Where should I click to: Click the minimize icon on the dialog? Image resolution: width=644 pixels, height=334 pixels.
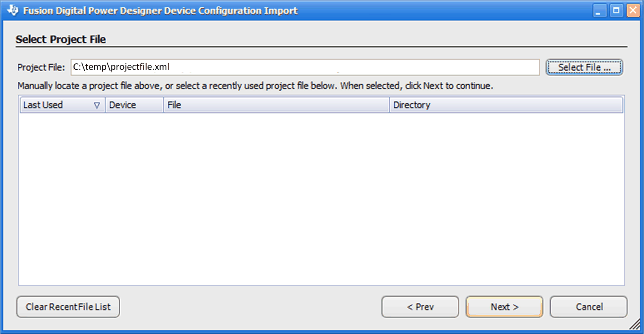coord(599,10)
